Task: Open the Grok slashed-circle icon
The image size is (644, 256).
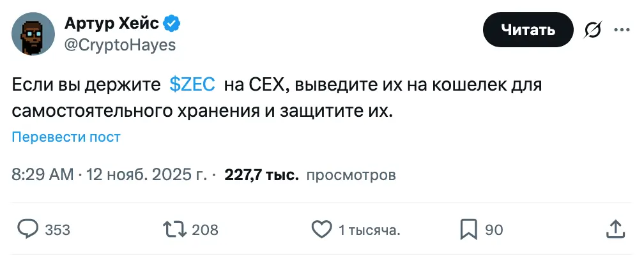Action: tap(595, 29)
